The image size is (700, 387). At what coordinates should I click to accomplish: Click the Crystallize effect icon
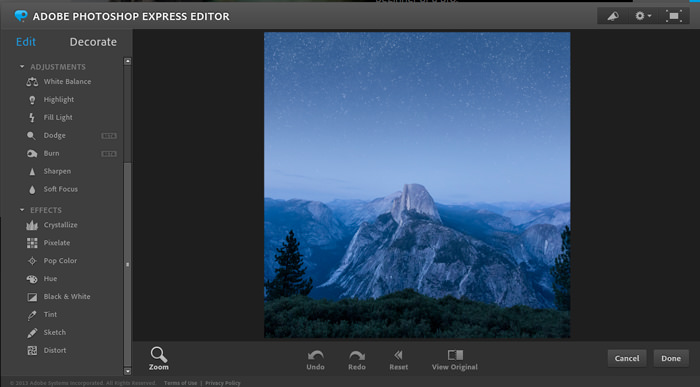[32, 225]
